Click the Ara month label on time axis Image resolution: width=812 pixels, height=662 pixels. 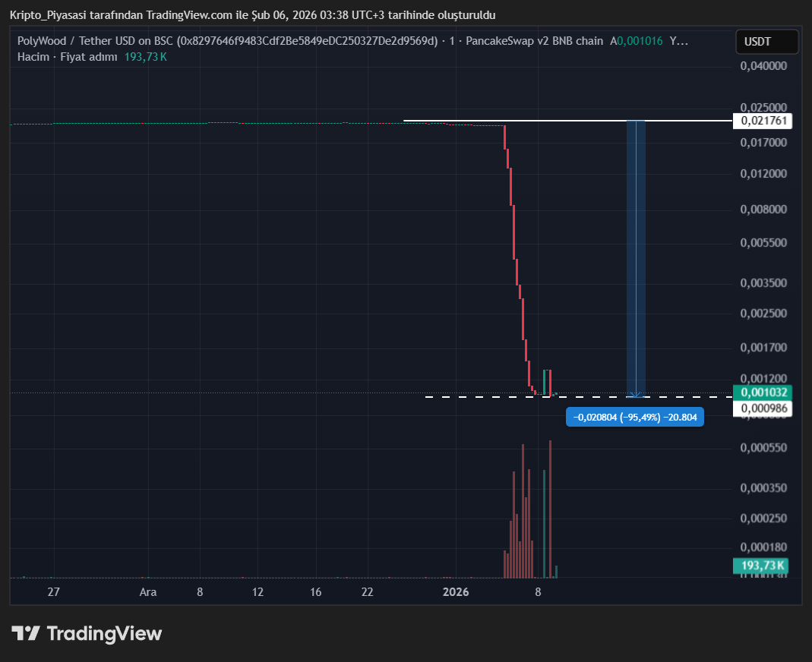[148, 592]
